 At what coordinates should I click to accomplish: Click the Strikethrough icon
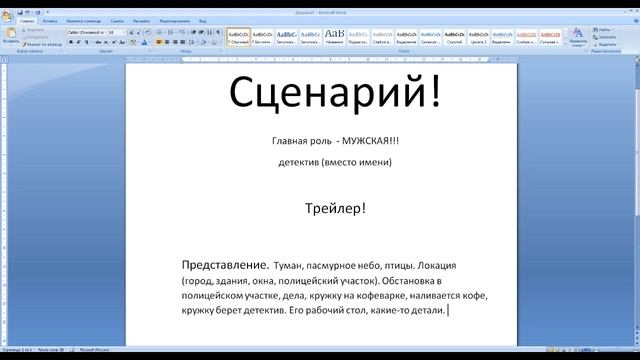coord(98,42)
